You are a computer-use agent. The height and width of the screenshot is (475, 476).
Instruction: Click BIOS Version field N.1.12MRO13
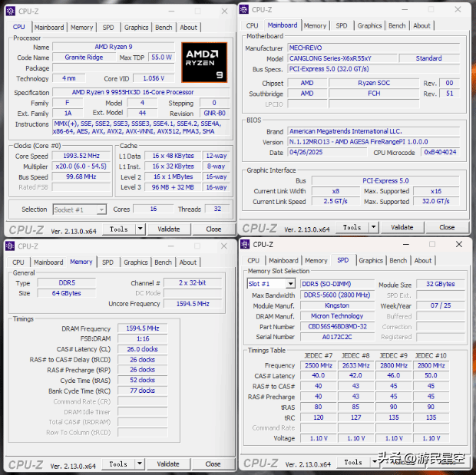coord(374,142)
